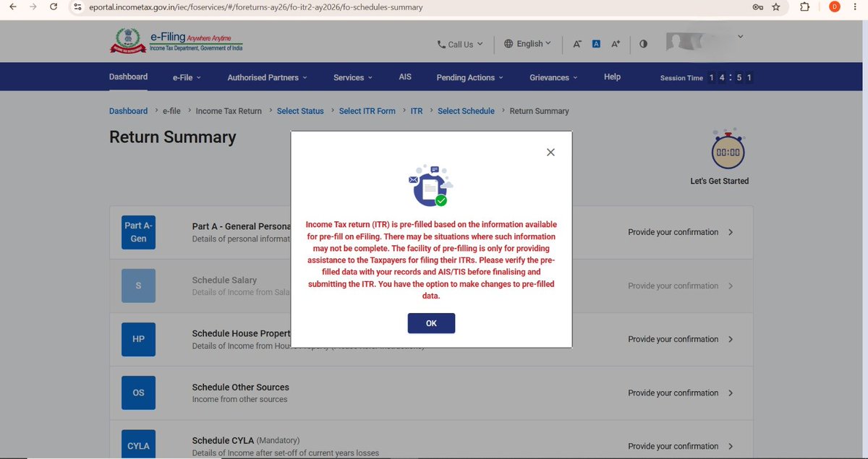This screenshot has height=459, width=868.
Task: Change language from English dropdown
Action: pos(527,44)
